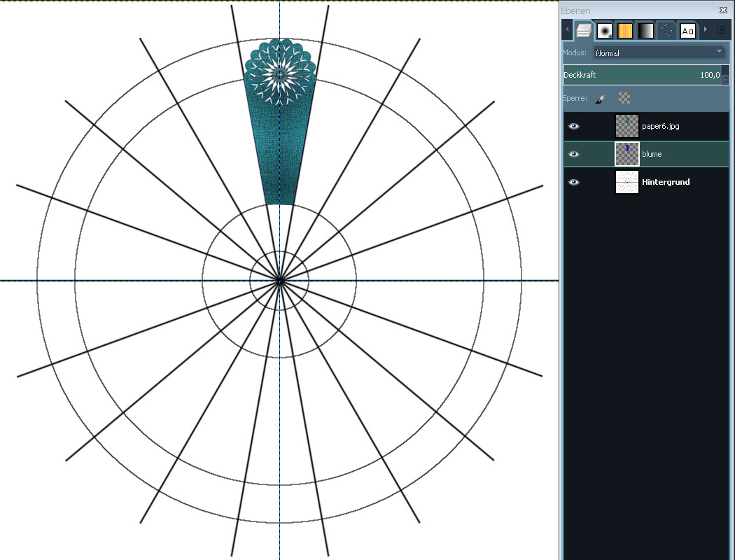Toggle the lock pixels brush icon
Image resolution: width=735 pixels, height=560 pixels.
(601, 99)
